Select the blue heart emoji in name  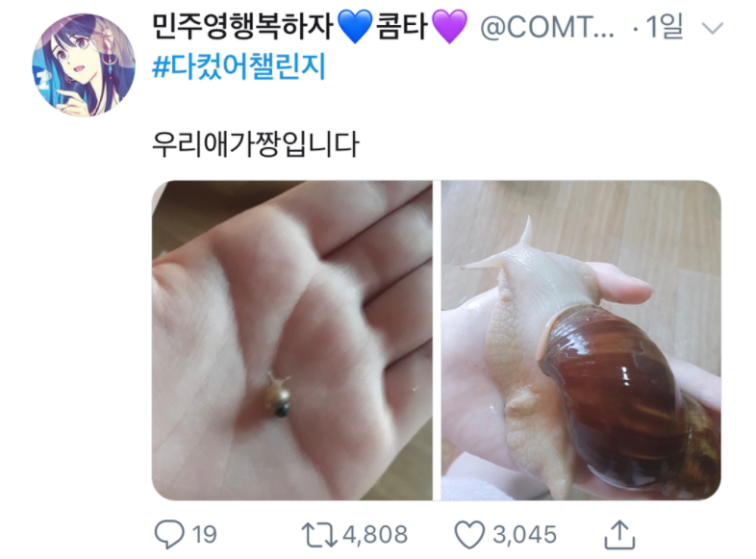(x=355, y=27)
